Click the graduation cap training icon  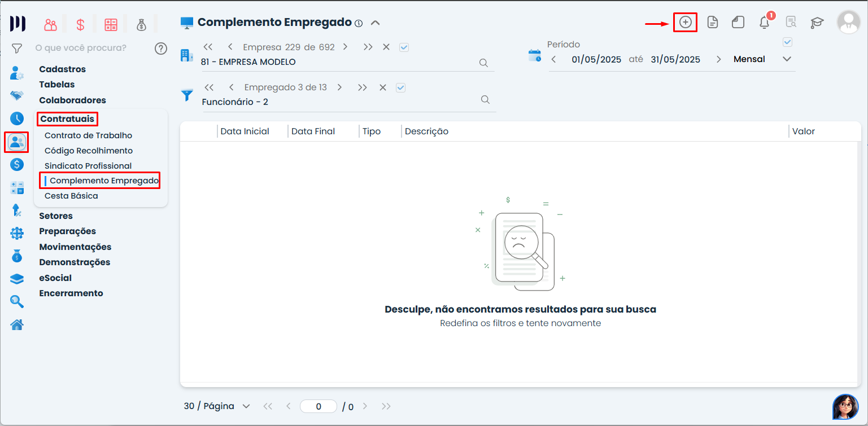click(817, 23)
